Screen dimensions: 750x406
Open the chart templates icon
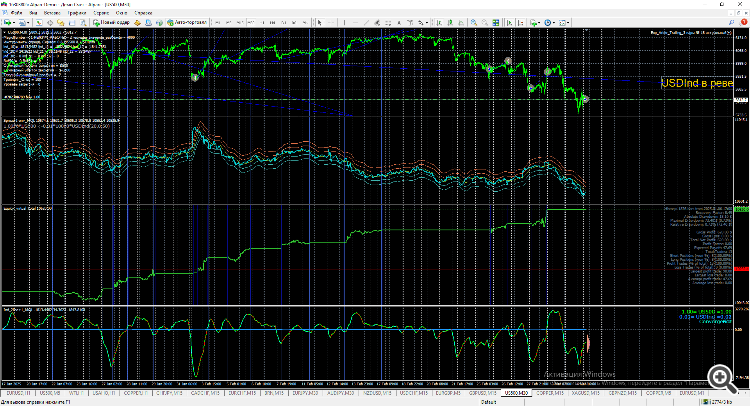coord(562,22)
